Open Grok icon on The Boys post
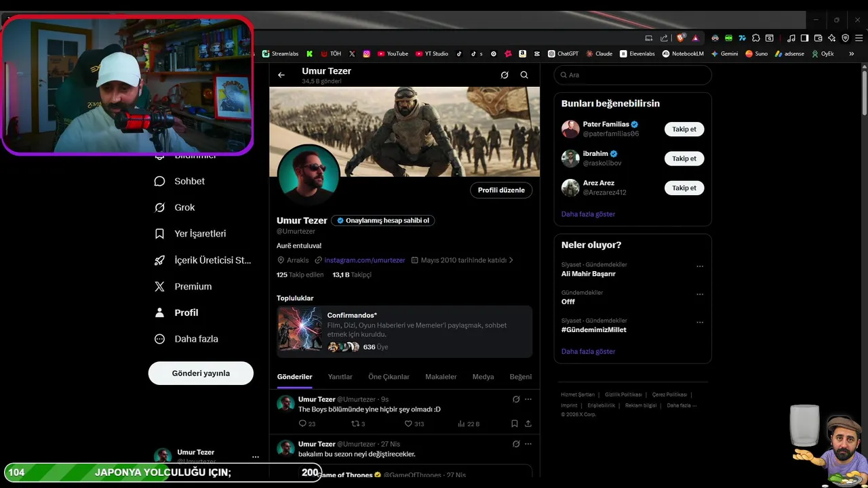 [x=516, y=399]
